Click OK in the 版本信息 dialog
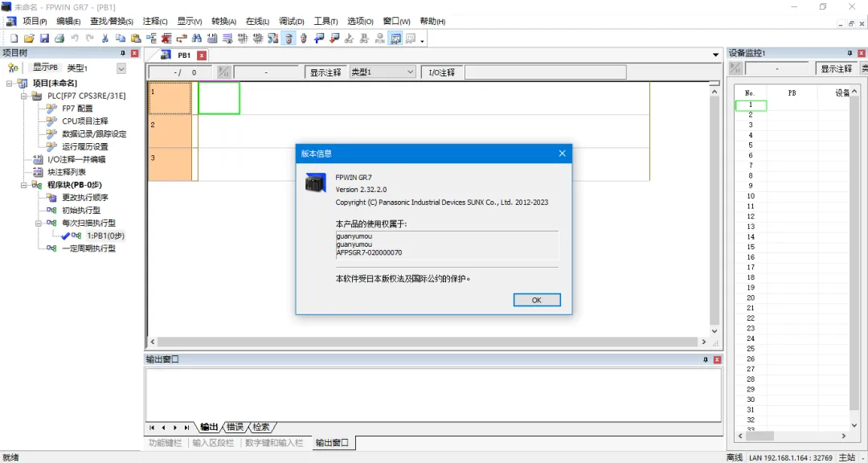 click(536, 300)
